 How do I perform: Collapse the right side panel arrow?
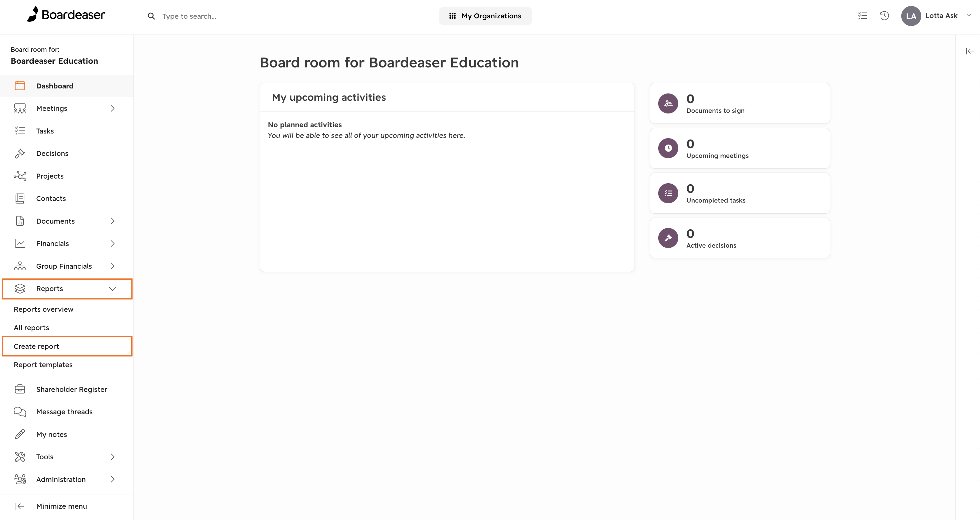970,51
